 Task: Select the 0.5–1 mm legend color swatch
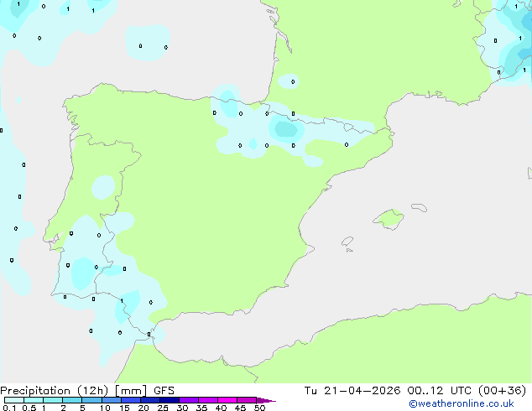pos(34,400)
